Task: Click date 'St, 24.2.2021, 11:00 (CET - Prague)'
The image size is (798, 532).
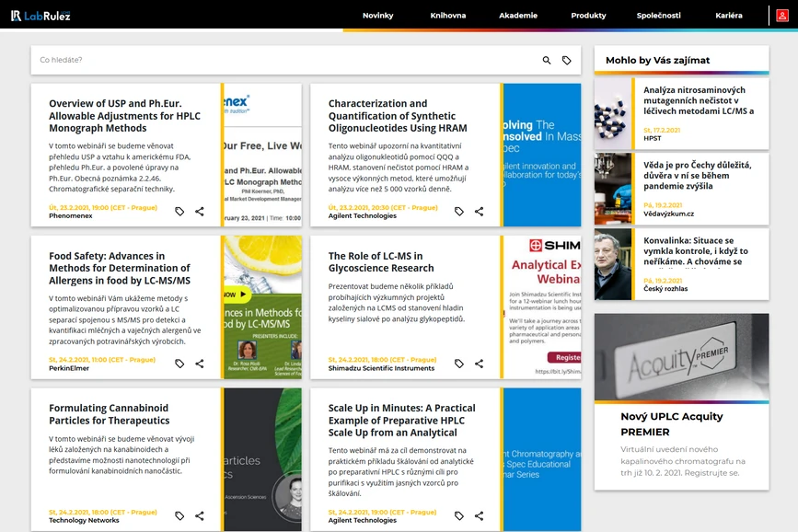Action: click(102, 359)
